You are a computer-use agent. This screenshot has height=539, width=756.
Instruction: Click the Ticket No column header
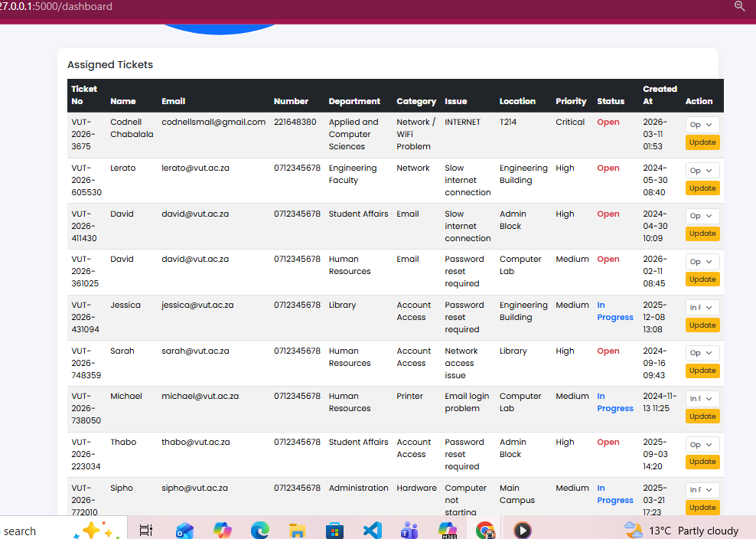pos(84,95)
